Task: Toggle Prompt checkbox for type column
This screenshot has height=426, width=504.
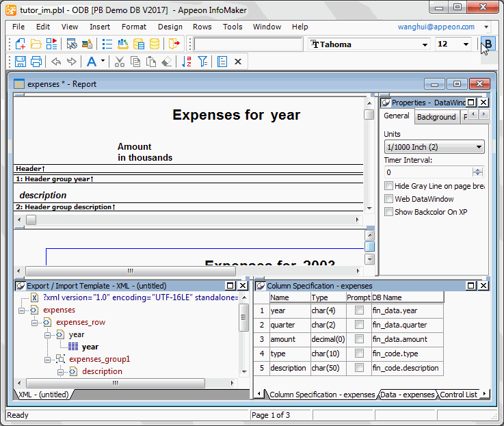Action: (x=359, y=354)
